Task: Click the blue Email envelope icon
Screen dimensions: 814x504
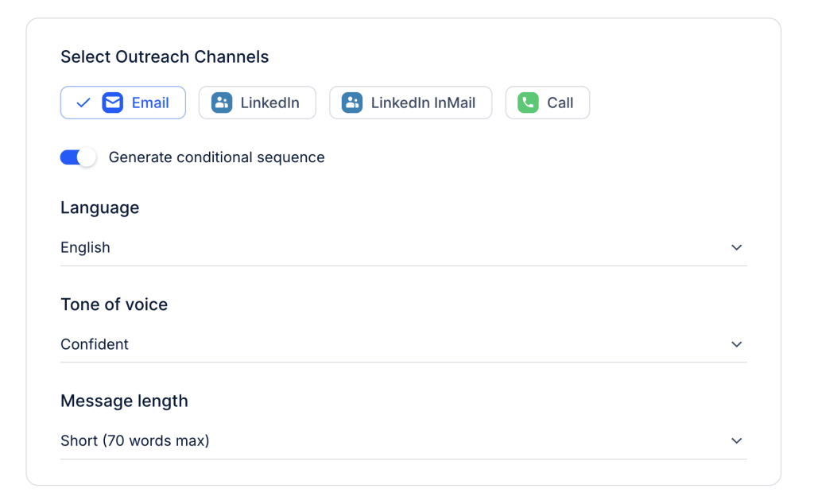Action: (113, 103)
